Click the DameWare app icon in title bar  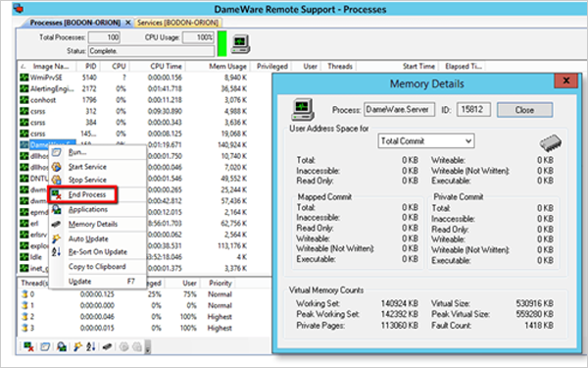(19, 8)
